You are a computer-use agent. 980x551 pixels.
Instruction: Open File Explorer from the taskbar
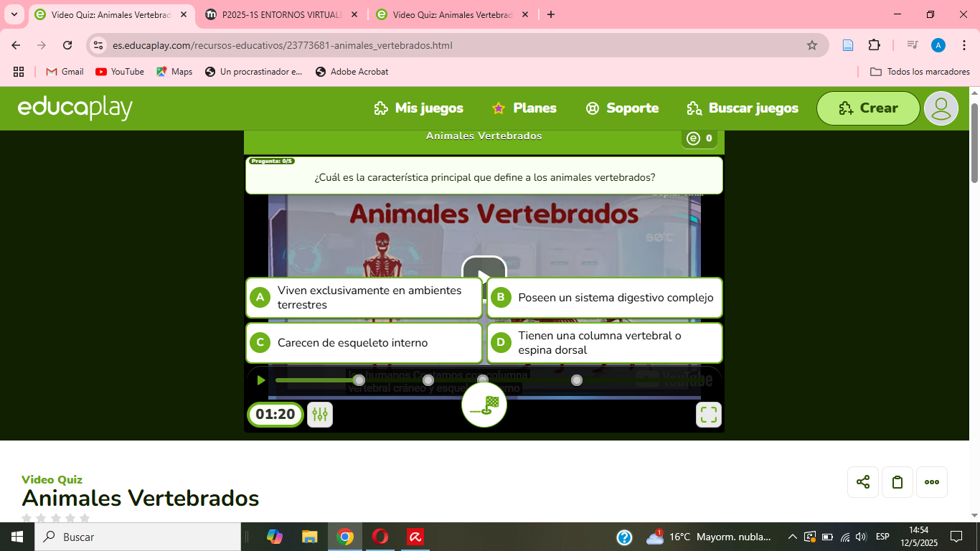310,537
